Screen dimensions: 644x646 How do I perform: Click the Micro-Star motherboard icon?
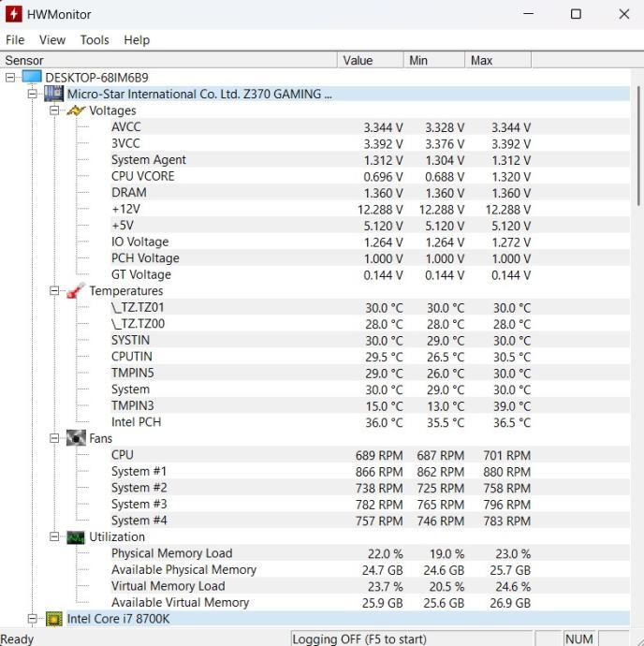coord(53,94)
